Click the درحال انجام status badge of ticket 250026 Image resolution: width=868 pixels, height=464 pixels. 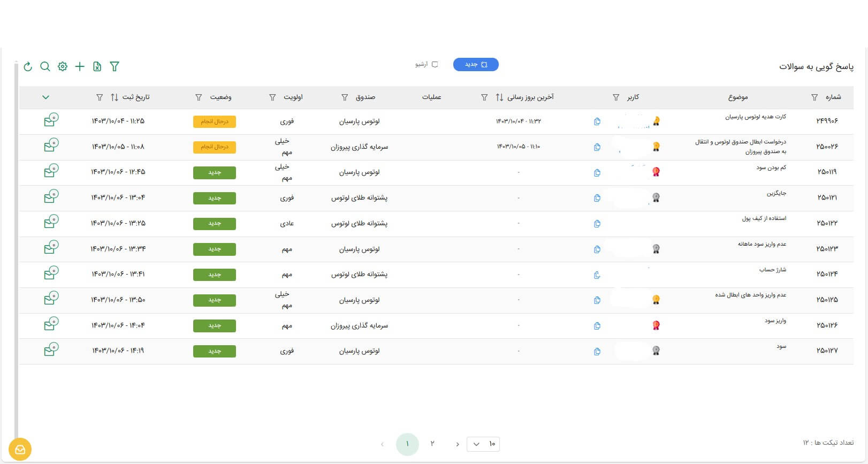tap(215, 147)
